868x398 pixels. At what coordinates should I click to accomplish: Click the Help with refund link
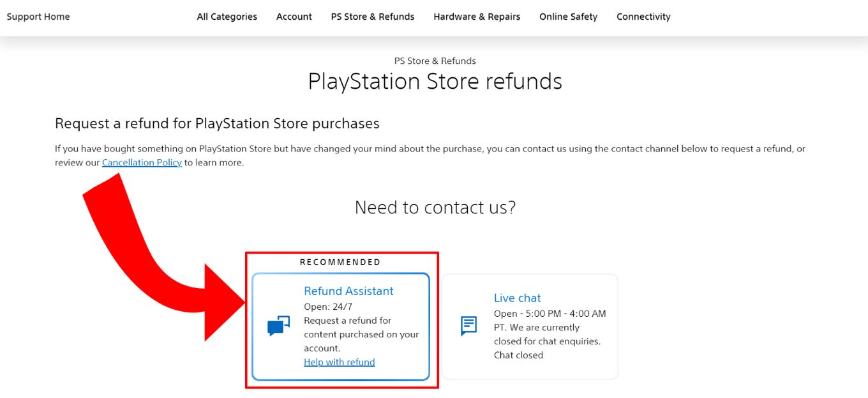tap(339, 362)
